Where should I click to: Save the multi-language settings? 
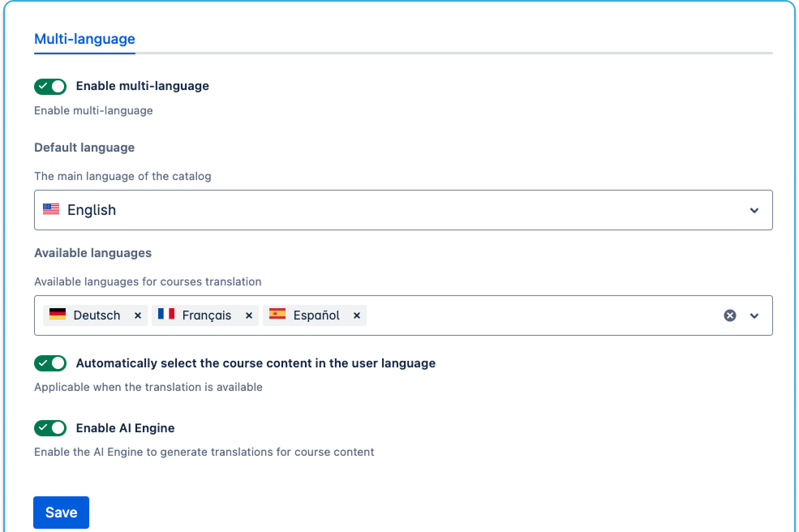click(61, 513)
